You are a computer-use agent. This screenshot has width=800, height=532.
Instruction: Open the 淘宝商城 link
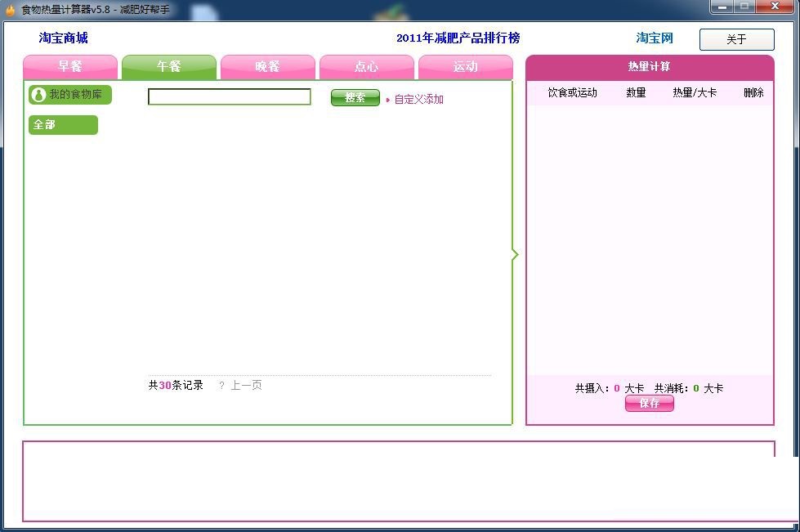(63, 38)
